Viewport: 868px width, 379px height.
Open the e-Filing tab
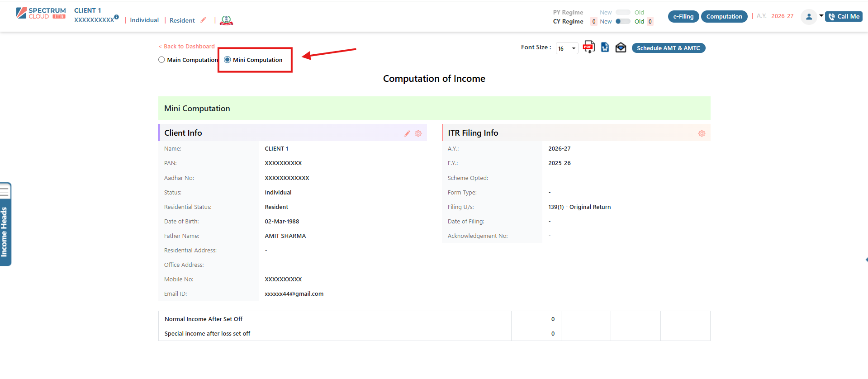[x=683, y=17]
